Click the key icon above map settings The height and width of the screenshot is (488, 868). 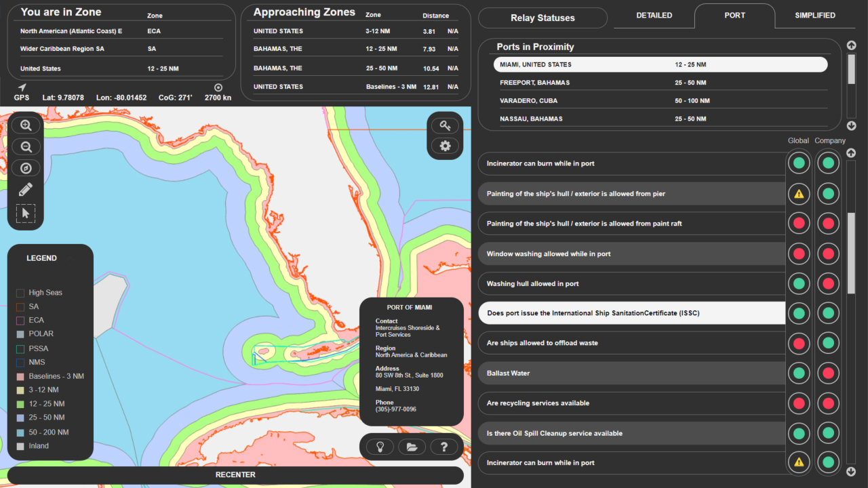coord(445,125)
